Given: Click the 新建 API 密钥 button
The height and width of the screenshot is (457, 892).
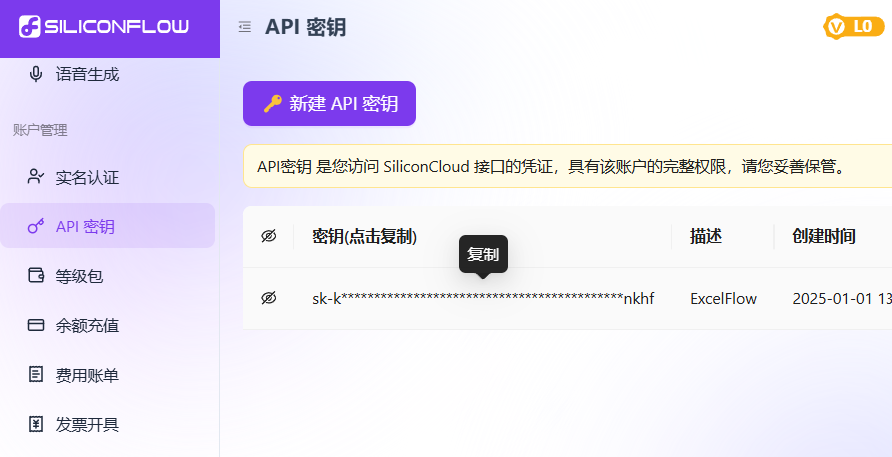Looking at the screenshot, I should [x=329, y=104].
